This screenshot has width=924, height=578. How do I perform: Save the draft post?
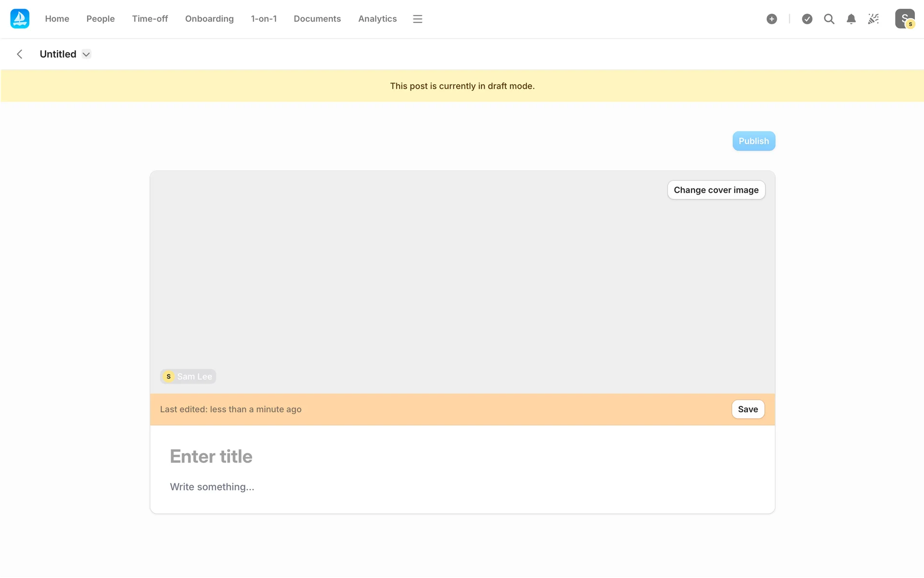pos(747,409)
